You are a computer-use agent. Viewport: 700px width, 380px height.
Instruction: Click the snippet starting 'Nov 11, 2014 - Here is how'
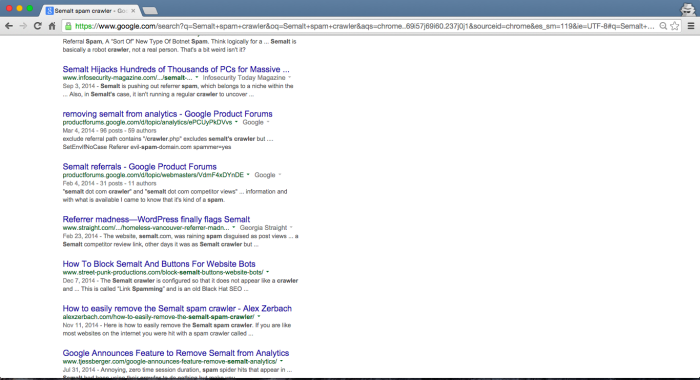point(177,330)
